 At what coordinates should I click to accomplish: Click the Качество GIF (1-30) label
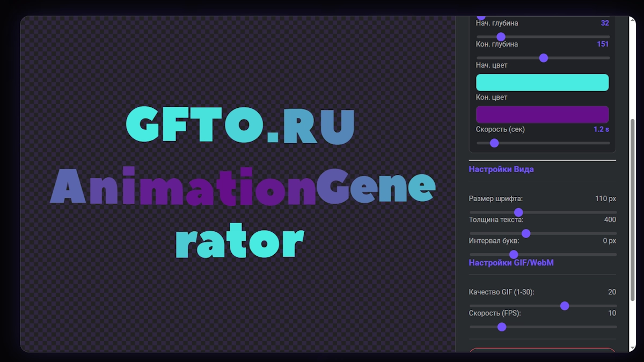[502, 292]
